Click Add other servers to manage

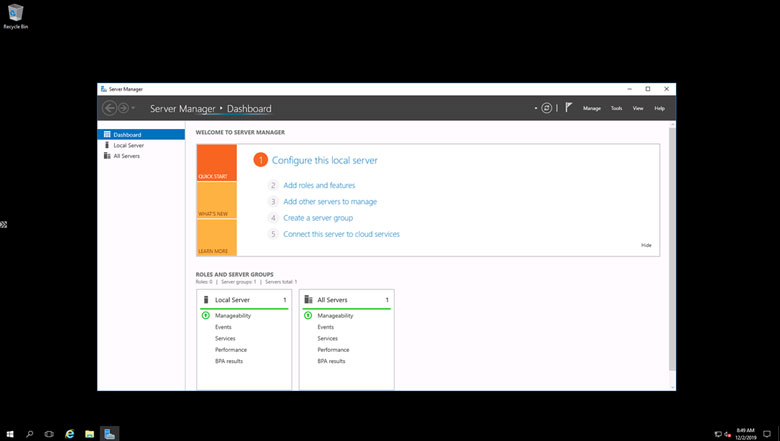[x=330, y=201]
